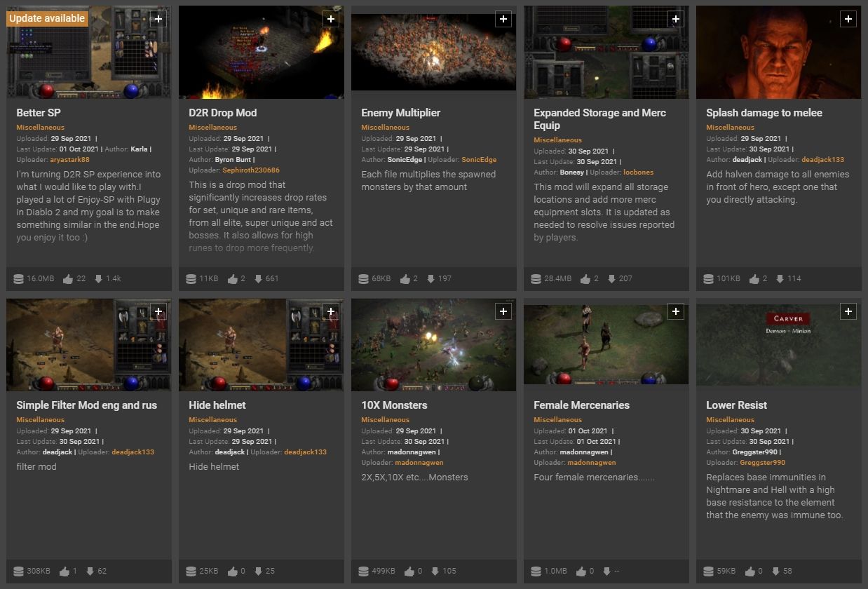
Task: Click the plus icon on Hide helmet card
Action: [331, 311]
